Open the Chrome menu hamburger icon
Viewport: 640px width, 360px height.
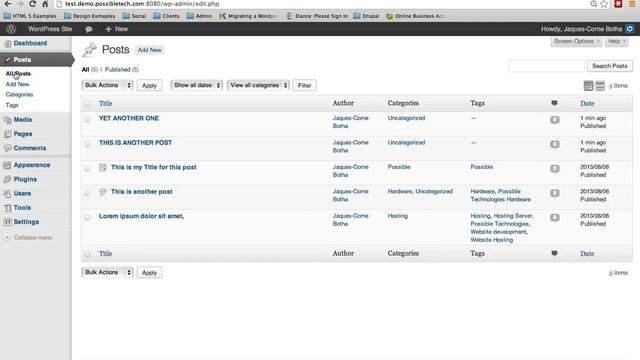pos(632,4)
